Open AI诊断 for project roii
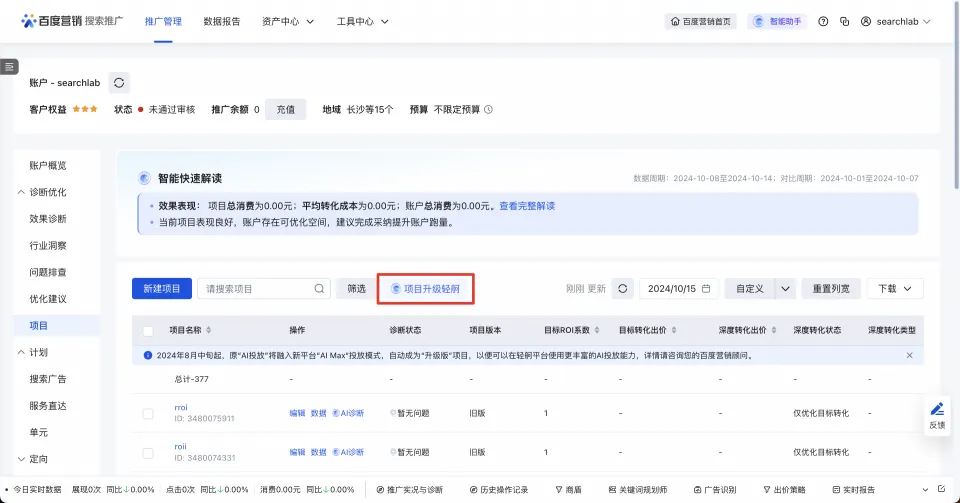The width and height of the screenshot is (960, 503). 348,452
